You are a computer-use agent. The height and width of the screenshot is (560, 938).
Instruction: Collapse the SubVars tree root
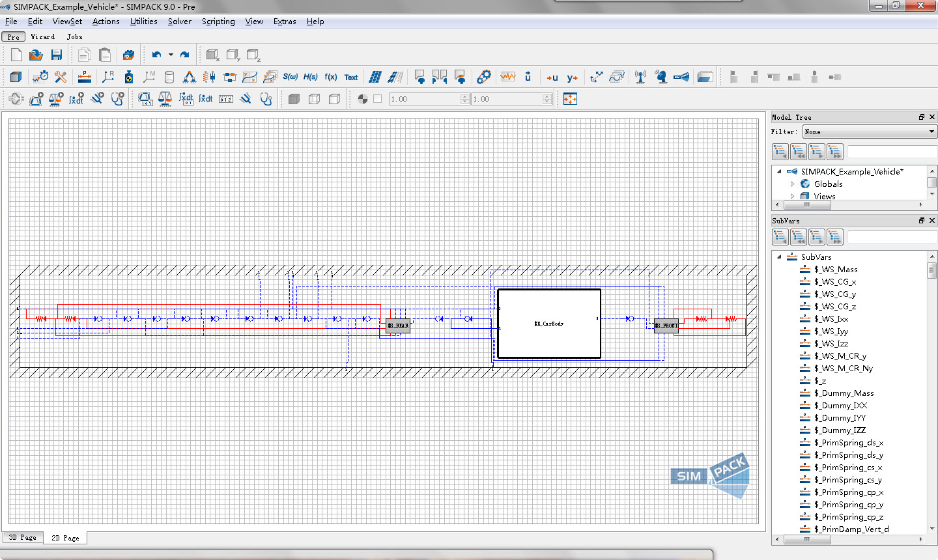[779, 257]
